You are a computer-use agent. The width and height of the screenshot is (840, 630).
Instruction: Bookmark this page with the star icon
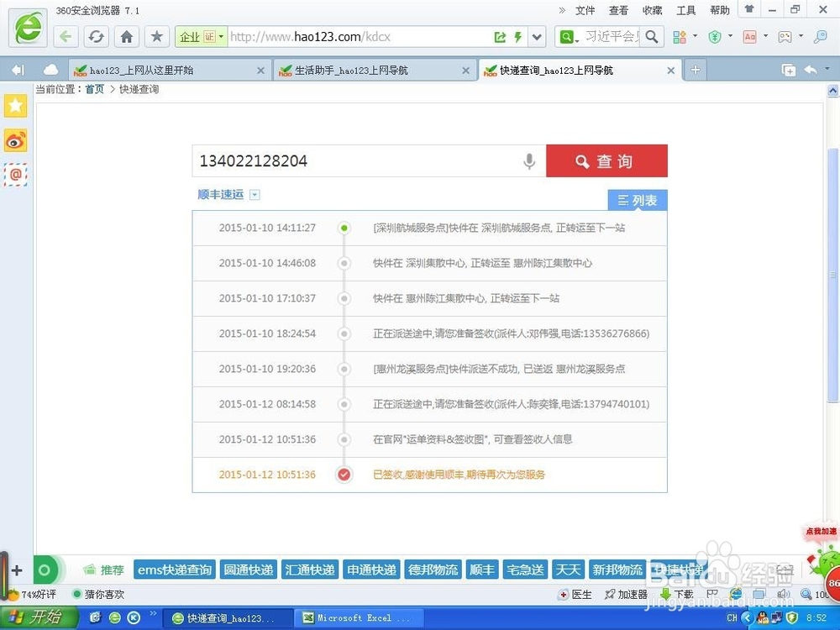coord(156,37)
